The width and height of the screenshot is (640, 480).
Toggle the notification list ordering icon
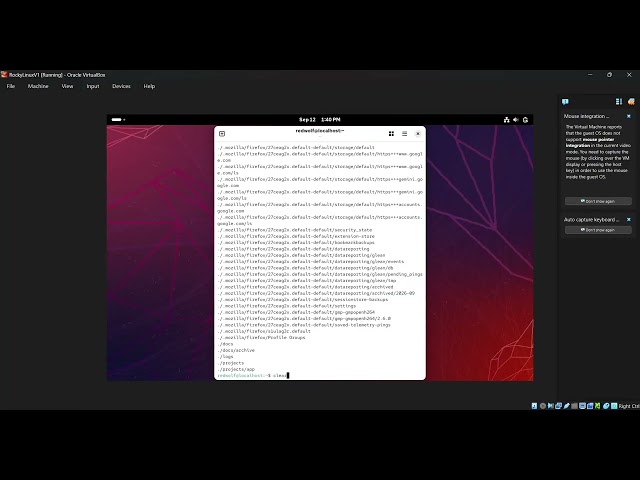[x=619, y=102]
